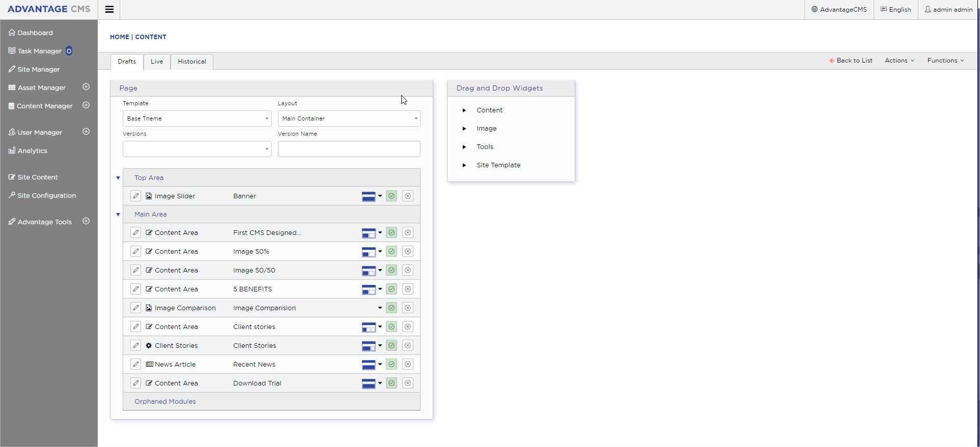The image size is (980, 447).
Task: Edit the Image 50/50 content area
Action: tap(135, 270)
